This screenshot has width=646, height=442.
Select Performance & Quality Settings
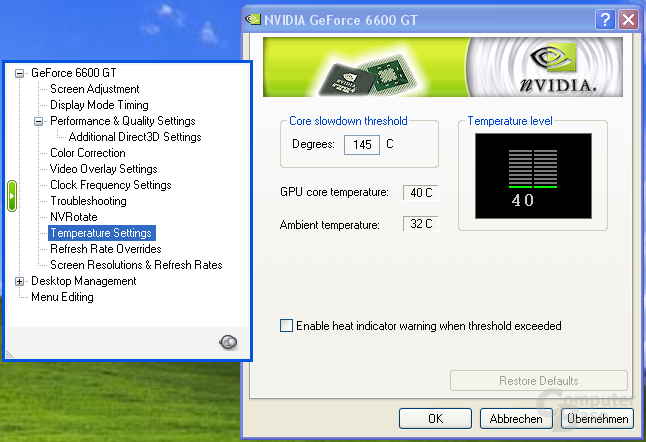(123, 121)
